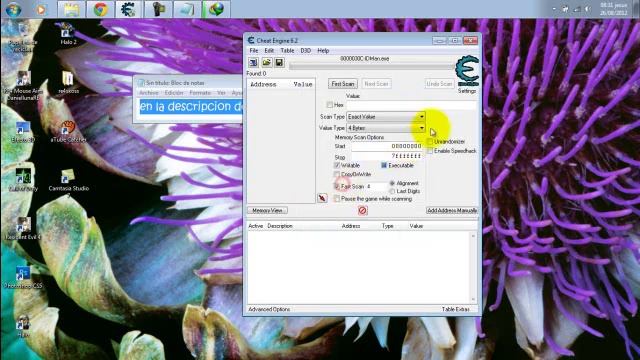
Task: Toggle the Fast Scan checkbox
Action: pyautogui.click(x=337, y=186)
